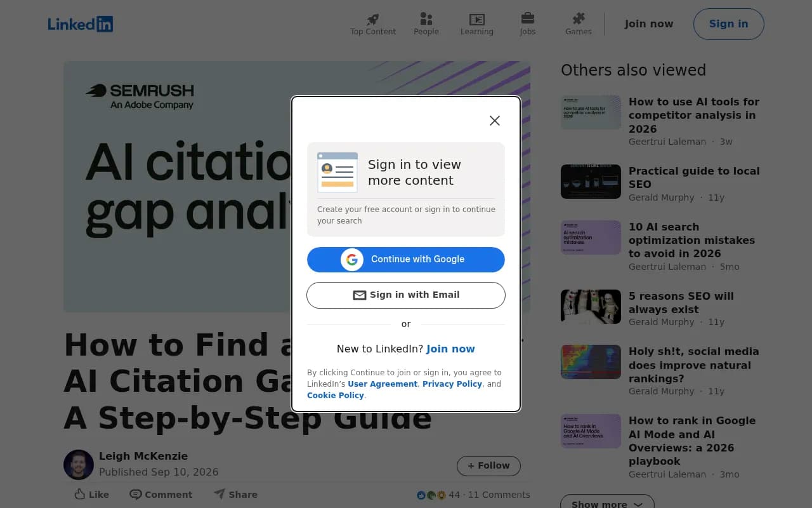
Task: Open 10 AI search optimization mistakes article
Action: click(691, 240)
